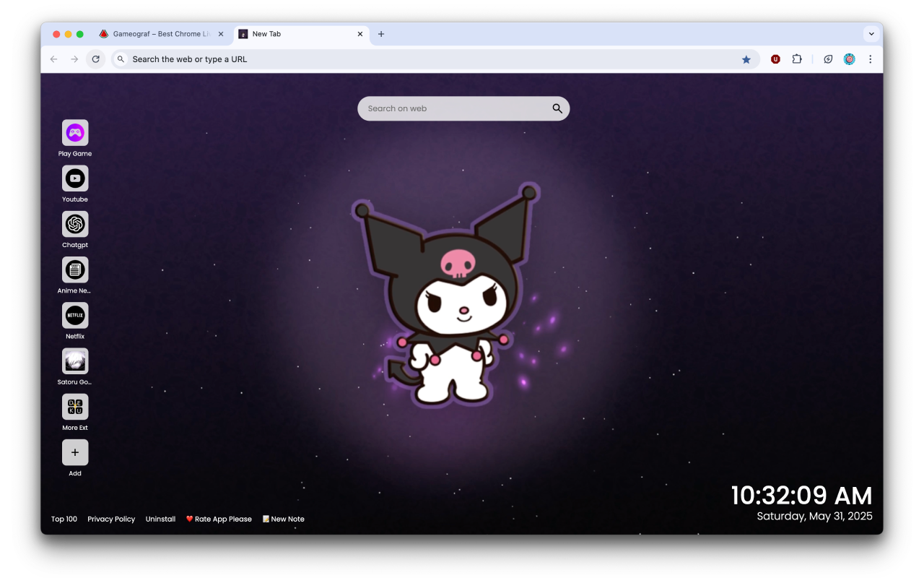Open the Chrome profile avatar
Screen dimensions: 924x578
pyautogui.click(x=850, y=59)
